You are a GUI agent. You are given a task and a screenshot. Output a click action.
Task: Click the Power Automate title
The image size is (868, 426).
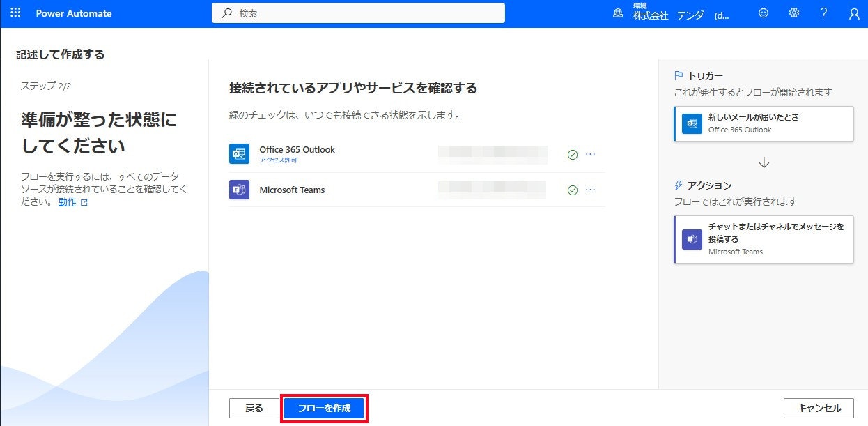click(74, 13)
